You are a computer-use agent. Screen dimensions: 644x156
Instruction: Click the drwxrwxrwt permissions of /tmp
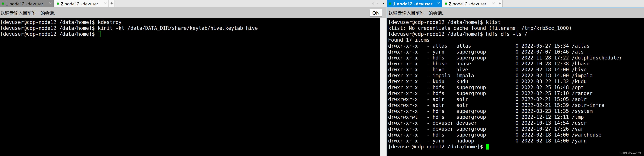[403, 117]
